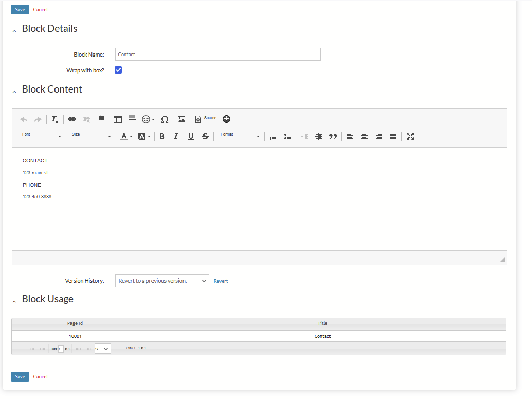Open the Font dropdown
The height and width of the screenshot is (399, 532).
pyautogui.click(x=42, y=136)
